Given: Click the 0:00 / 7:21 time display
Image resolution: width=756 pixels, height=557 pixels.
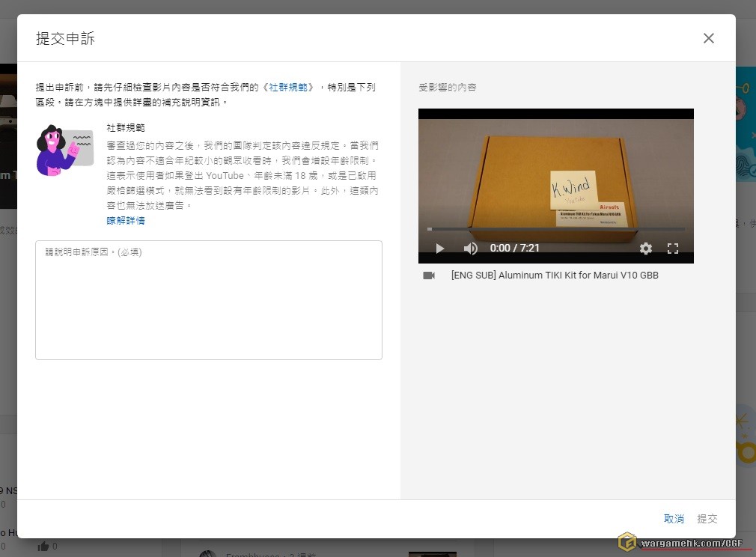Looking at the screenshot, I should (x=515, y=249).
